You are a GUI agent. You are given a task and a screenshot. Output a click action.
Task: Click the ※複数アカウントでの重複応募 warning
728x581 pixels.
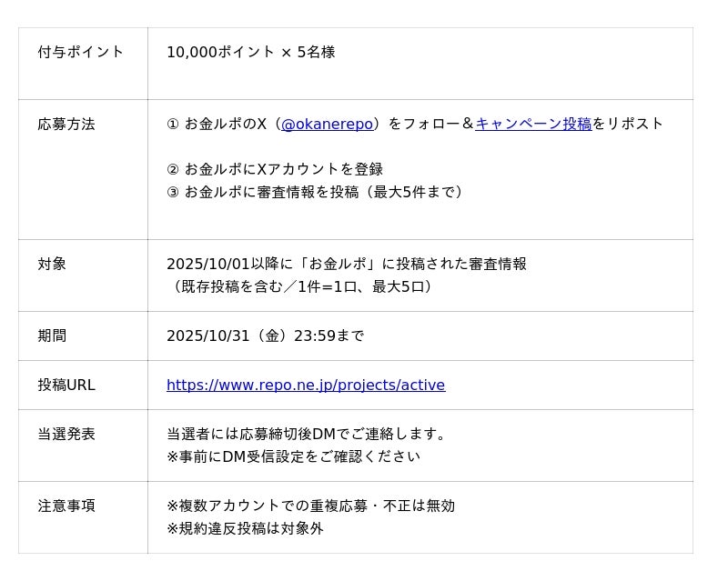(x=310, y=506)
